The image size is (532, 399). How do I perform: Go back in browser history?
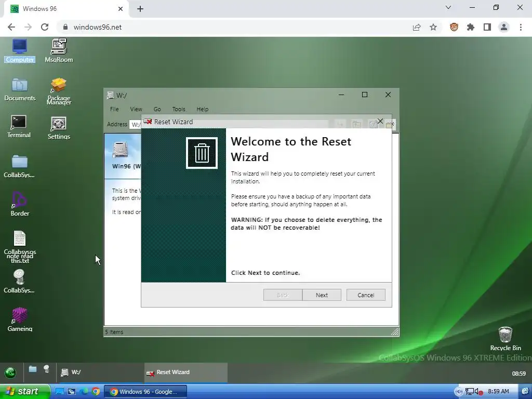click(11, 27)
